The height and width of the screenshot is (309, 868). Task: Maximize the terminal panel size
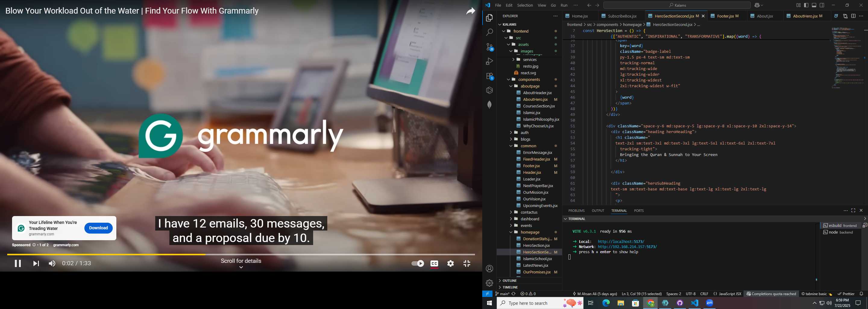(853, 211)
